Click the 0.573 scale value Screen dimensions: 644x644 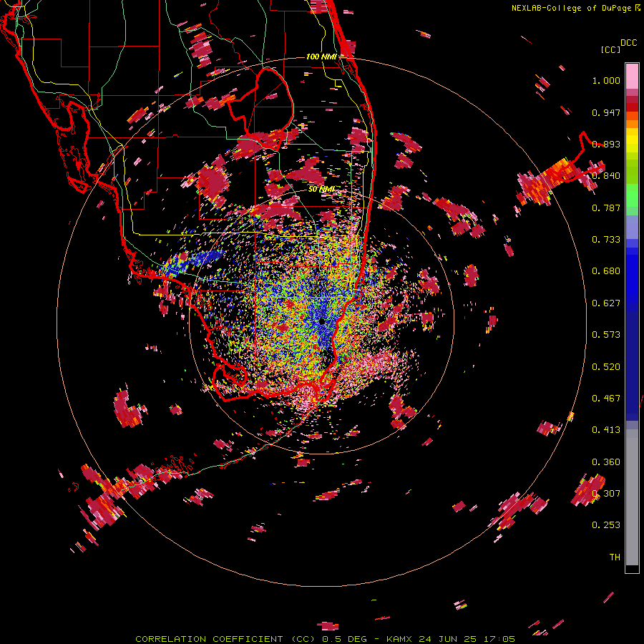(x=606, y=335)
